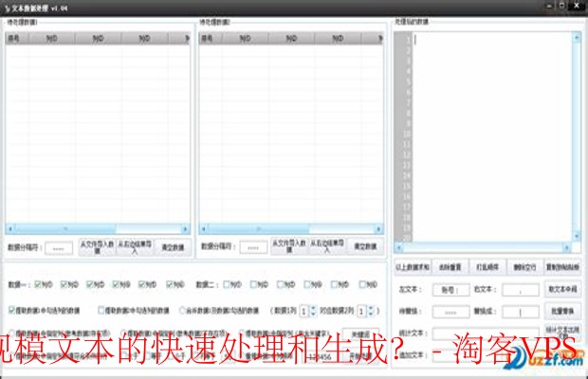Increase the 对应数据2列 spinner value
This screenshot has height=379, width=588.
point(371,308)
